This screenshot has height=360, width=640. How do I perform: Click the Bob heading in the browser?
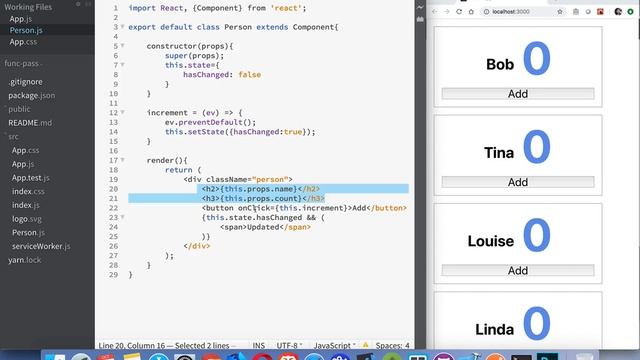[500, 64]
